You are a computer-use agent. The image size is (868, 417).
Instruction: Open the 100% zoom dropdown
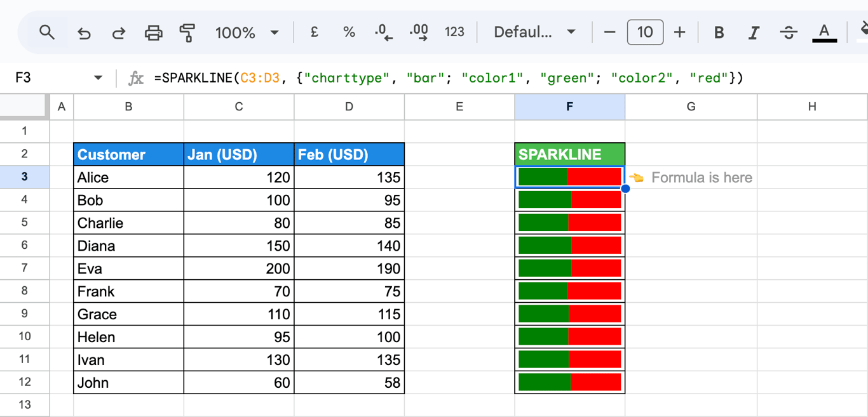[247, 32]
